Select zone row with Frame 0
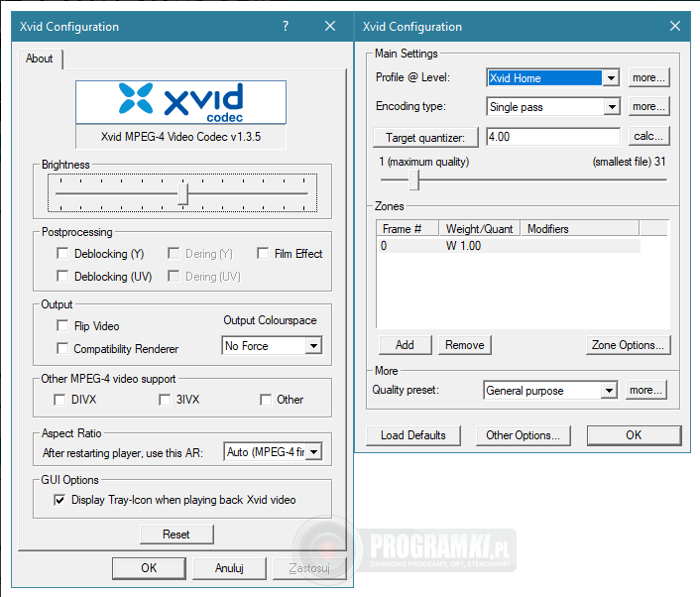The image size is (700, 597). pyautogui.click(x=509, y=246)
